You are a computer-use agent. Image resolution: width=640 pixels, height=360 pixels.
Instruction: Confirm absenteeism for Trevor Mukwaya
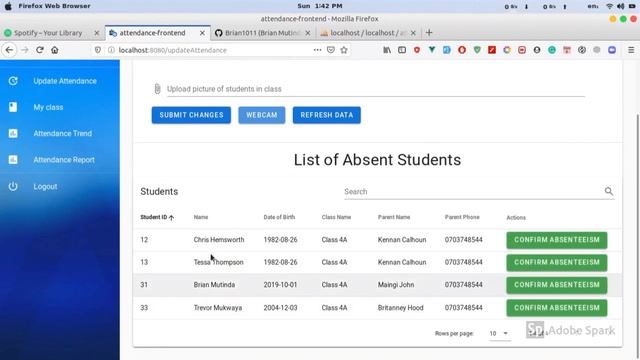557,308
